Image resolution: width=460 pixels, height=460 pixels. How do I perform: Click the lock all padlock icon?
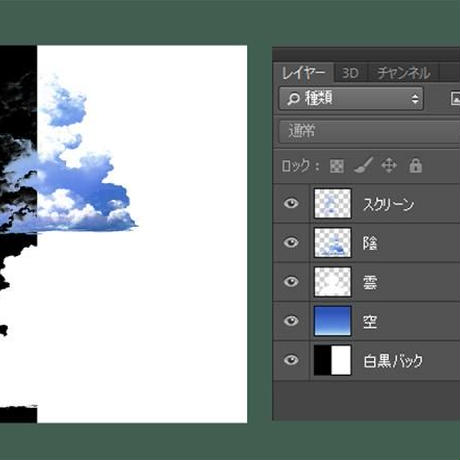(x=415, y=165)
